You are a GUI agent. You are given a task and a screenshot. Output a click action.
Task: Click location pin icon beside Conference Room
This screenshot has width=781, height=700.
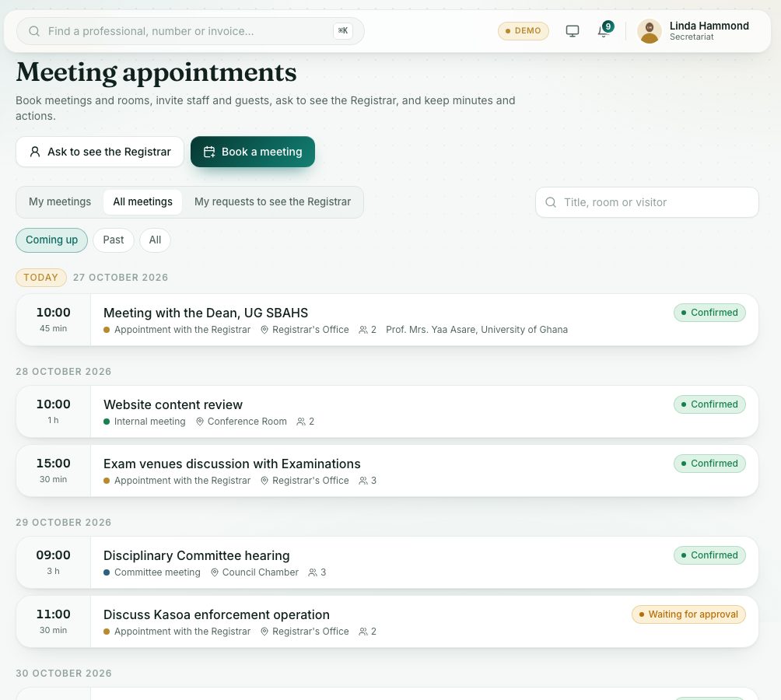(x=200, y=422)
